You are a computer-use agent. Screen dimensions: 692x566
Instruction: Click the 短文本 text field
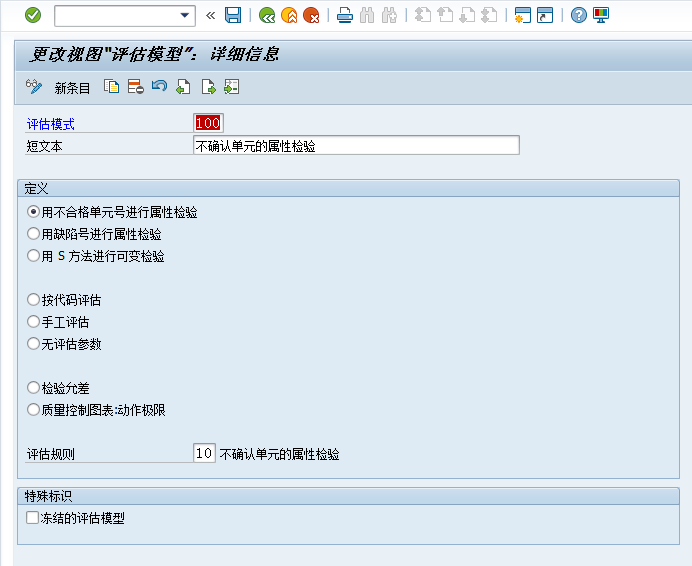pyautogui.click(x=356, y=145)
